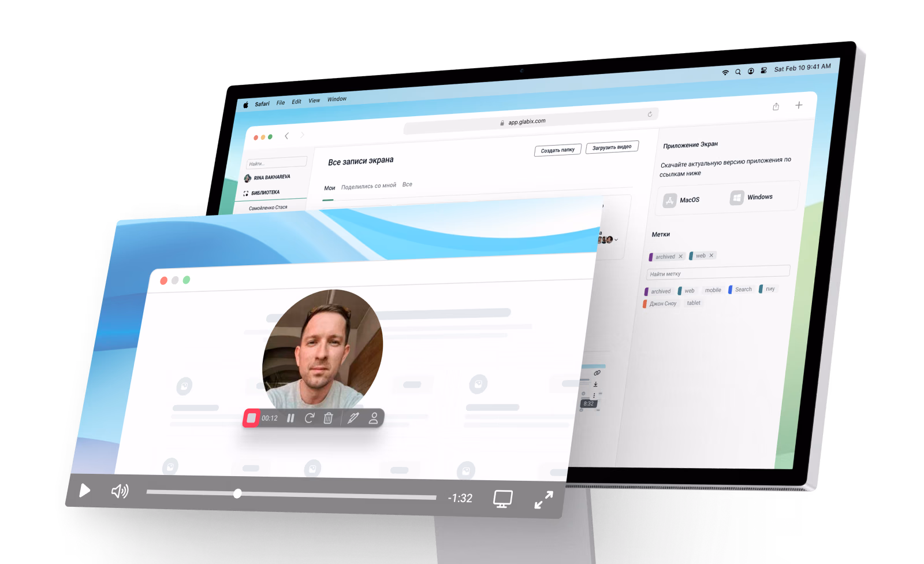Activate the pencil drawing tool

point(353,418)
